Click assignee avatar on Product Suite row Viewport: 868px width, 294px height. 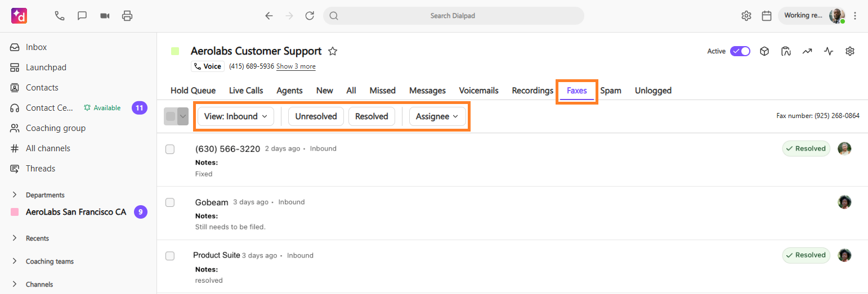pos(844,255)
